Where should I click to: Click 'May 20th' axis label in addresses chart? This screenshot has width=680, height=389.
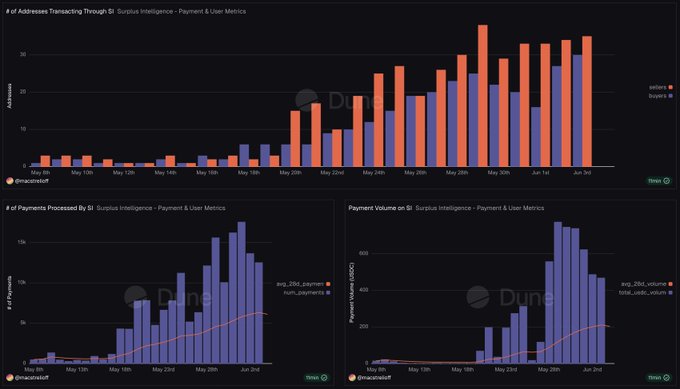[x=290, y=173]
